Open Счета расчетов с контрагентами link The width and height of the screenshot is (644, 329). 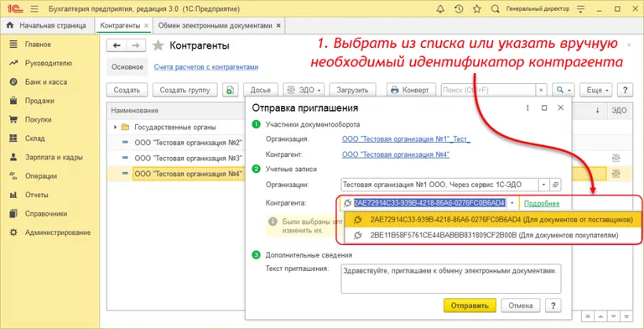point(205,67)
